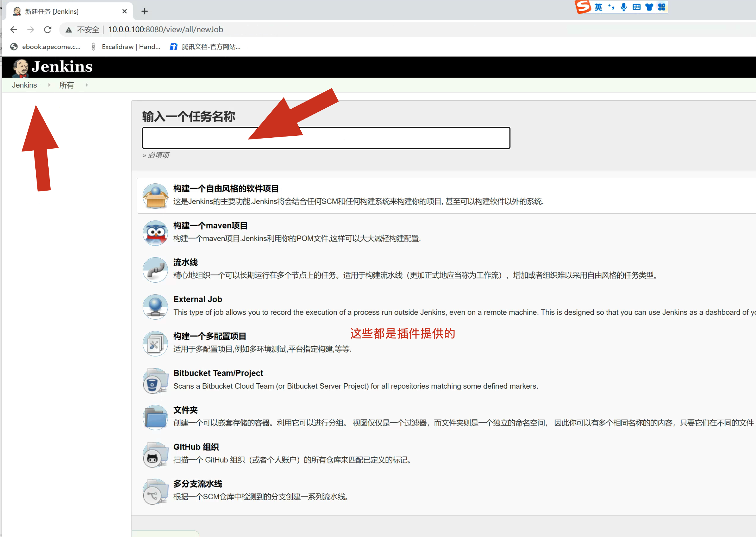756x537 pixels.
Task: Open the Jenkins breadcrumb link
Action: 24,85
